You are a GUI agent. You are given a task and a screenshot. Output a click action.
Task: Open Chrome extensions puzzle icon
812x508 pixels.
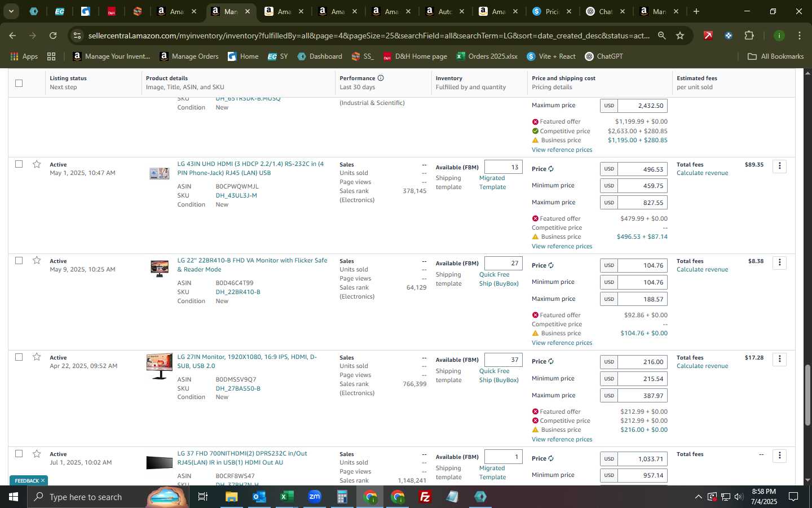tap(749, 36)
